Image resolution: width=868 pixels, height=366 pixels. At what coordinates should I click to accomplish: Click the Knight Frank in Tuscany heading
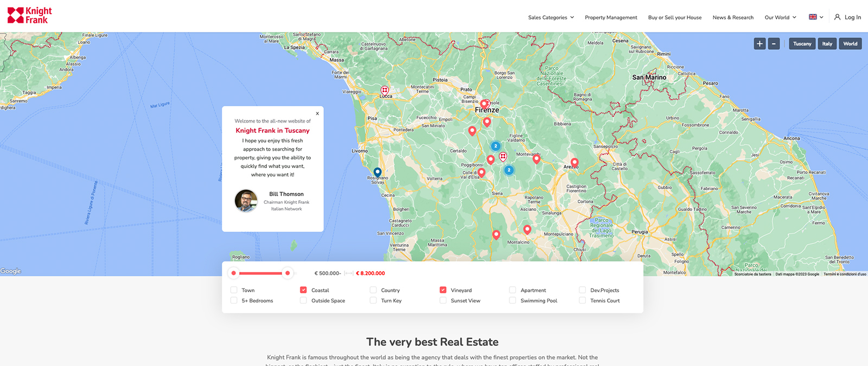(272, 131)
